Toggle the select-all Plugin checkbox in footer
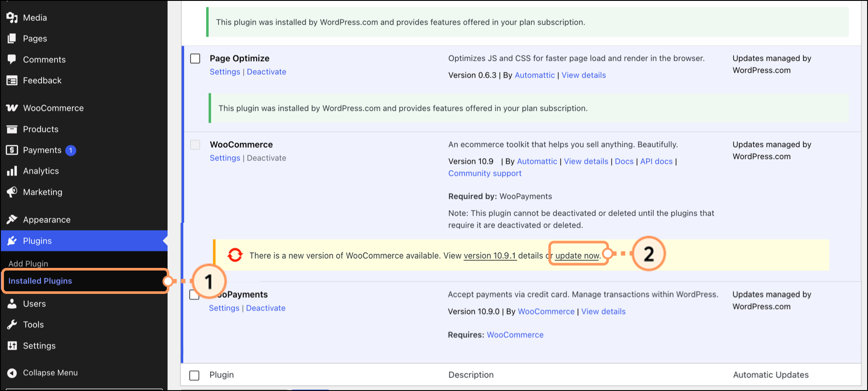 point(194,375)
